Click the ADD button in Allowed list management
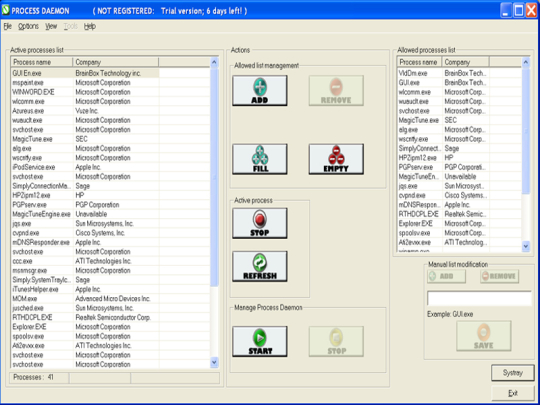Viewport: 540px width, 405px height. [x=260, y=91]
